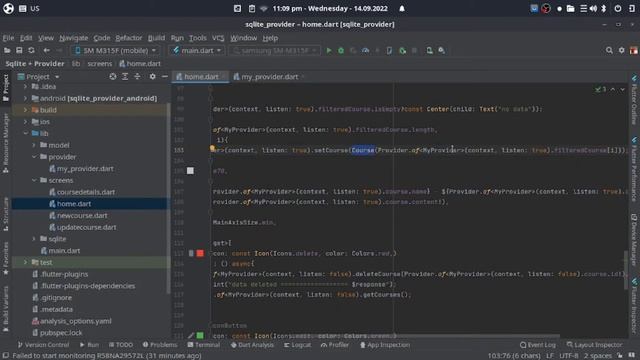Click the Profiler gauge run icon
Image resolution: width=640 pixels, height=360 pixels.
[365, 51]
